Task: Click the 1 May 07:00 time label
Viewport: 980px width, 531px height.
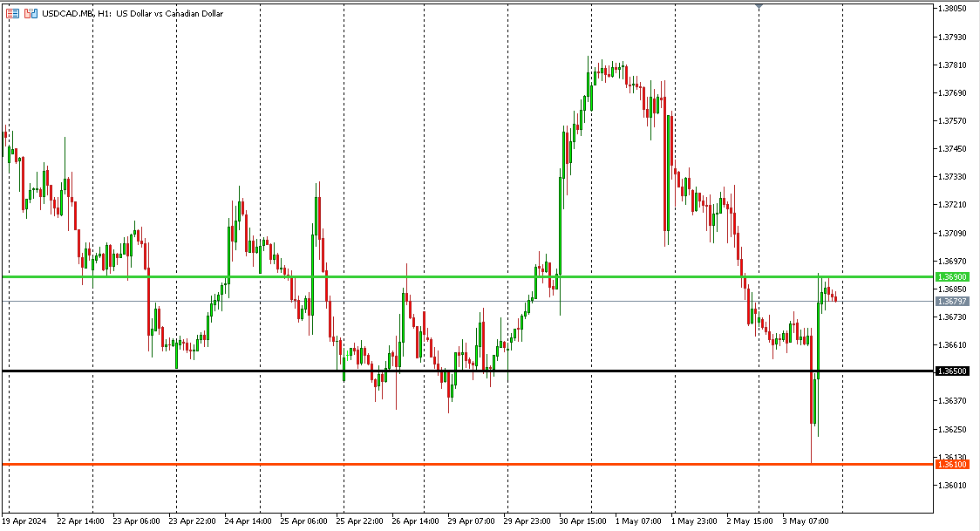Action: pyautogui.click(x=638, y=521)
